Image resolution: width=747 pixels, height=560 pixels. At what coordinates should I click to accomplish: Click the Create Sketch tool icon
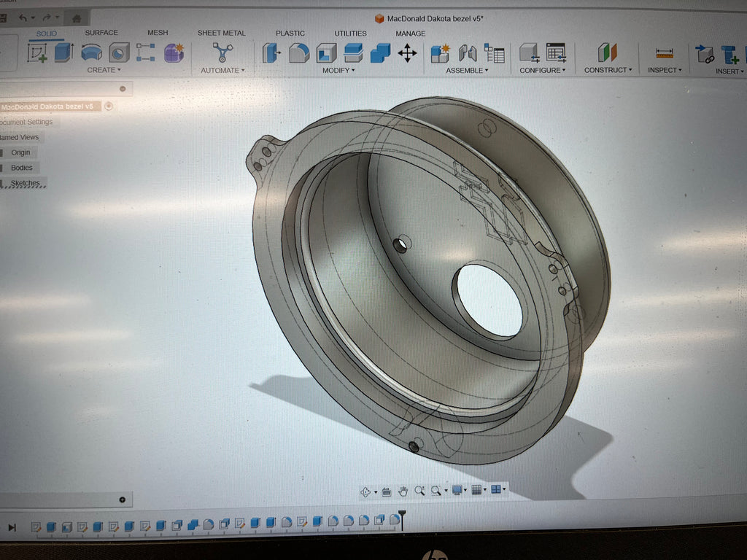click(37, 52)
